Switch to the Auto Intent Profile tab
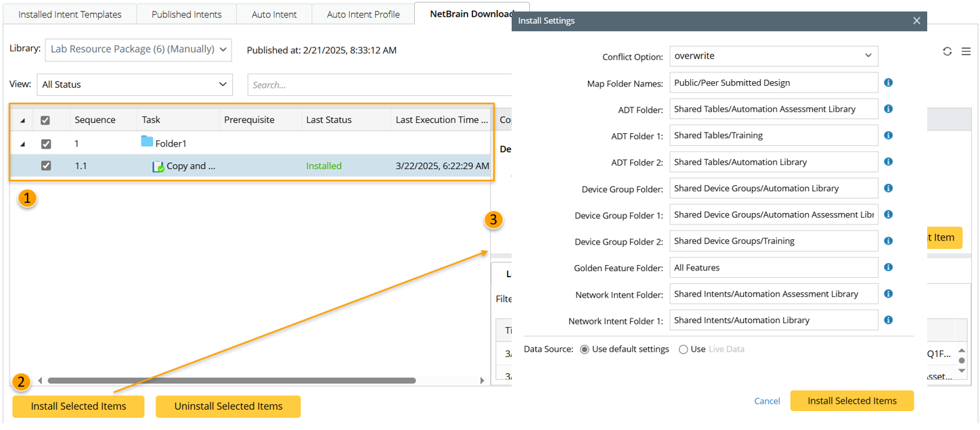Viewport: 980px width, 430px height. coord(363,14)
